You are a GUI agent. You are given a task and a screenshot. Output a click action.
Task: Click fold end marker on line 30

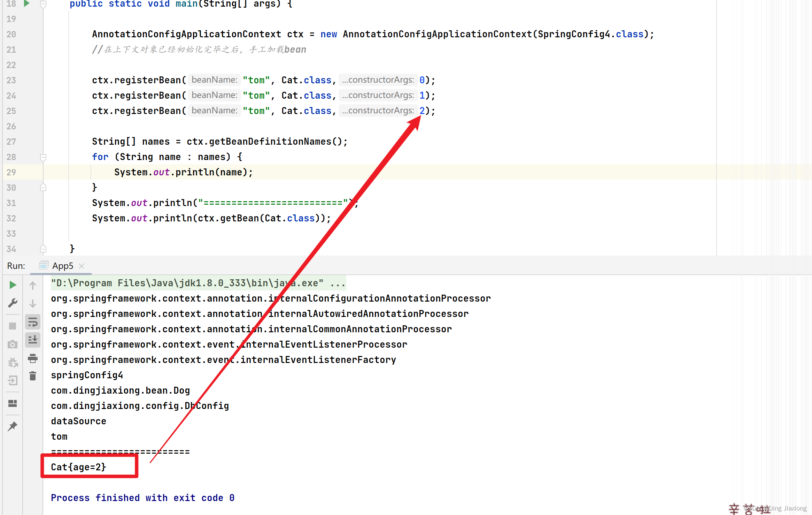point(43,188)
